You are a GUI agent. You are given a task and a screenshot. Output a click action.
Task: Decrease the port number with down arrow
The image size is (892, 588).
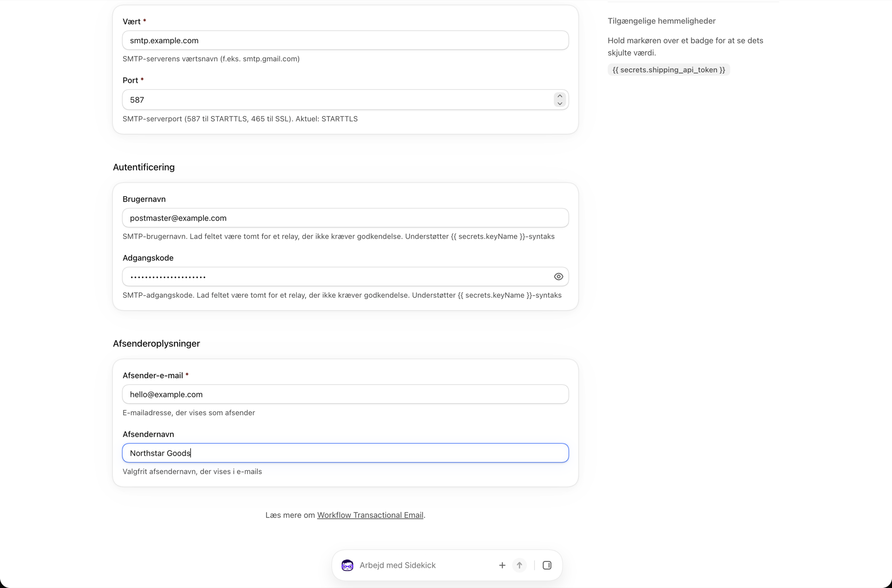click(x=560, y=104)
